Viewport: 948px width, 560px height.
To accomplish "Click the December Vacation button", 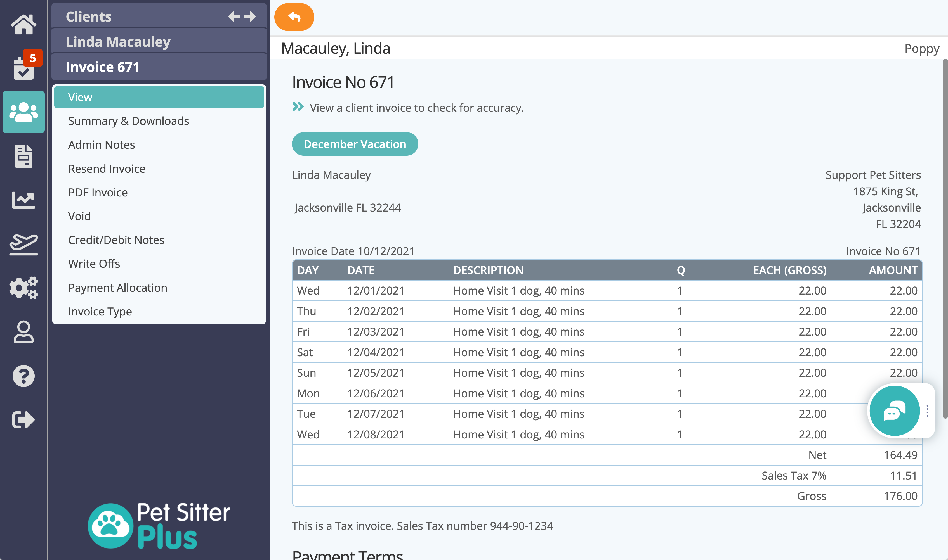I will click(x=355, y=144).
